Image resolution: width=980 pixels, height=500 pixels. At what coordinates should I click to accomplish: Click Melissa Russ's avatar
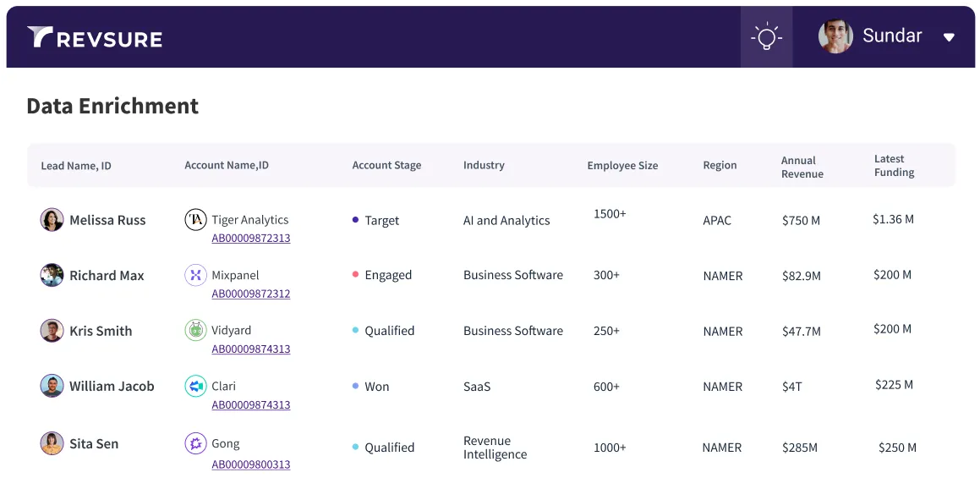pyautogui.click(x=52, y=220)
